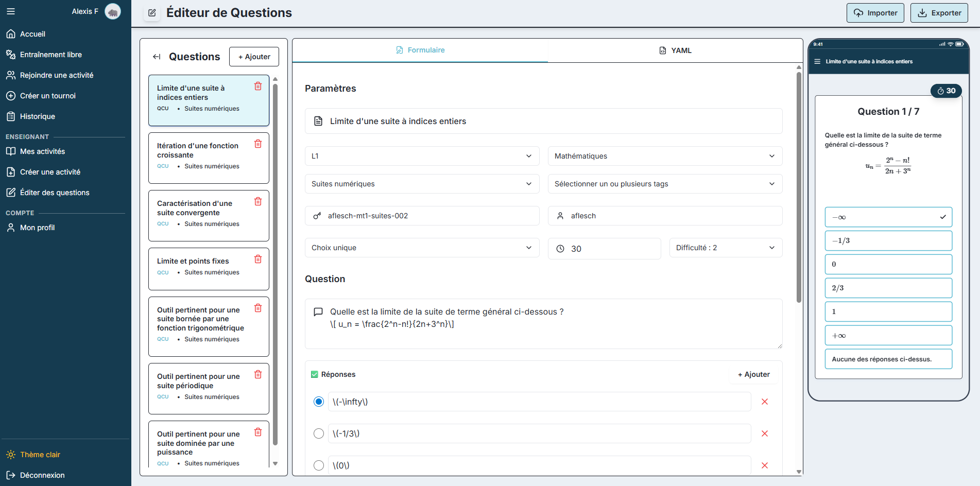980x486 pixels.
Task: Click the aflesch-mt1-suites-002 identifier field
Action: click(x=422, y=216)
